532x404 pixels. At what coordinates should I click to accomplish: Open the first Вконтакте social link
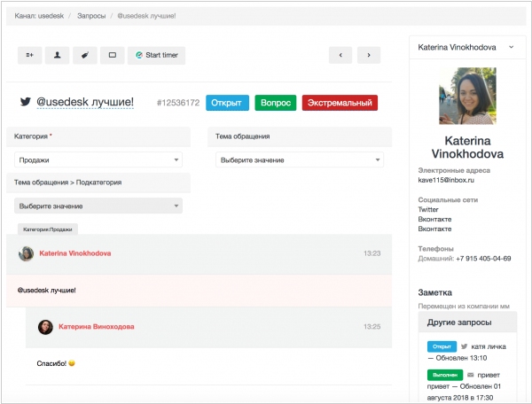(x=434, y=220)
